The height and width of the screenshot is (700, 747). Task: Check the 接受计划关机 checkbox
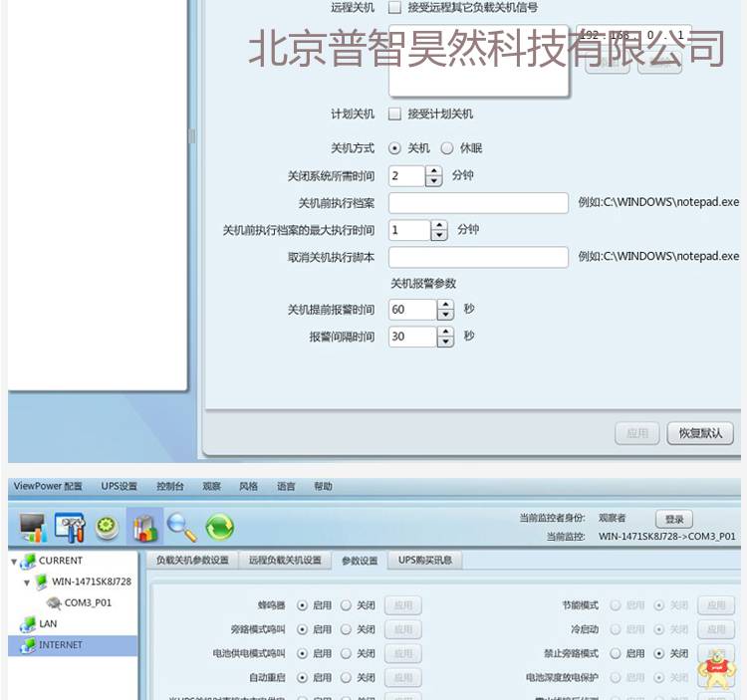point(394,114)
